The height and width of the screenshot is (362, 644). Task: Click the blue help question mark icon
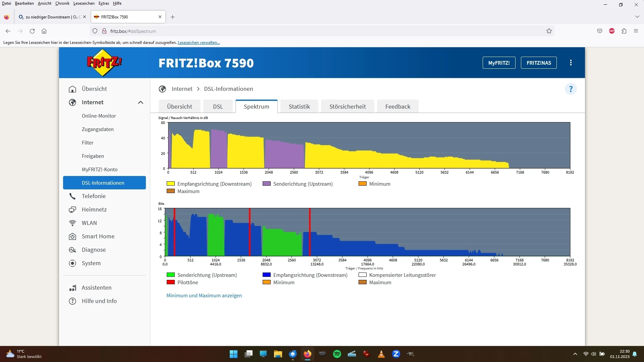(571, 89)
